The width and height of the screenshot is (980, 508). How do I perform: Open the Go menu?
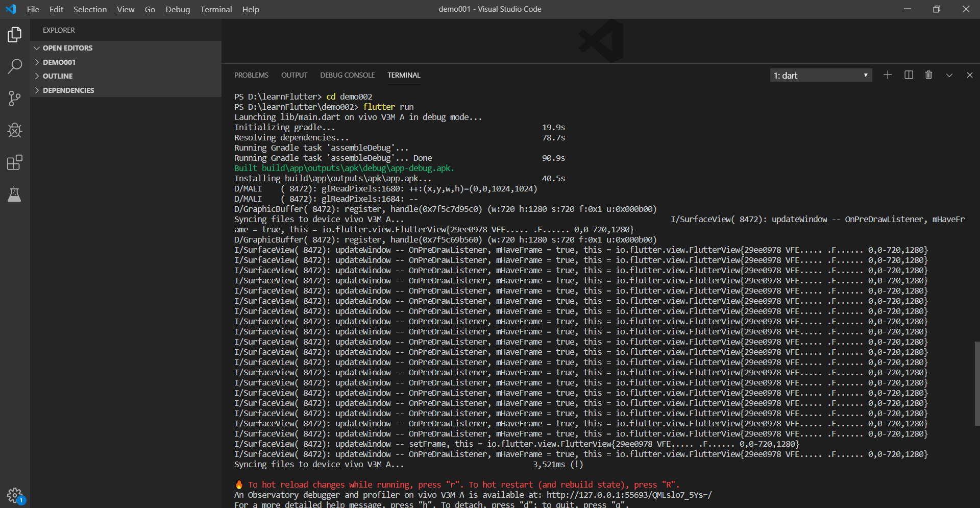point(150,9)
